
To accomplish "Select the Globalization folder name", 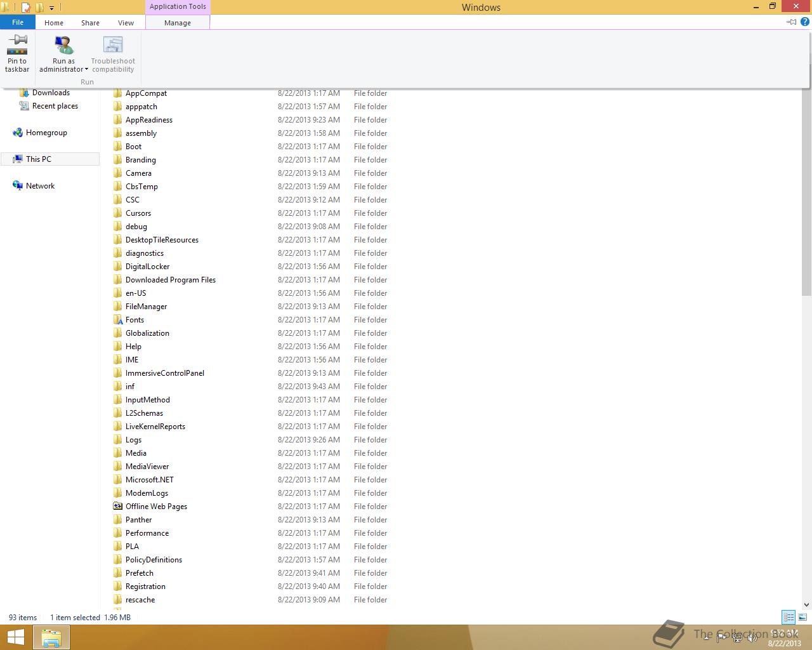I will point(147,333).
